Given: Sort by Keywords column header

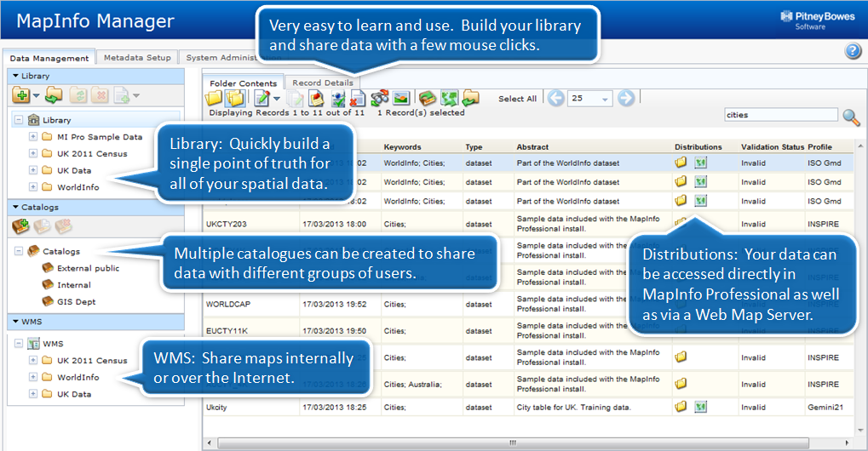Looking at the screenshot, I should click(x=402, y=147).
